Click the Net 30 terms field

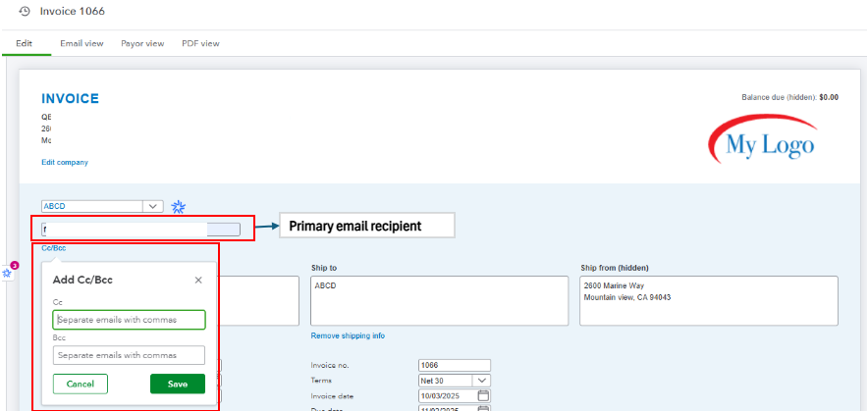tap(446, 381)
